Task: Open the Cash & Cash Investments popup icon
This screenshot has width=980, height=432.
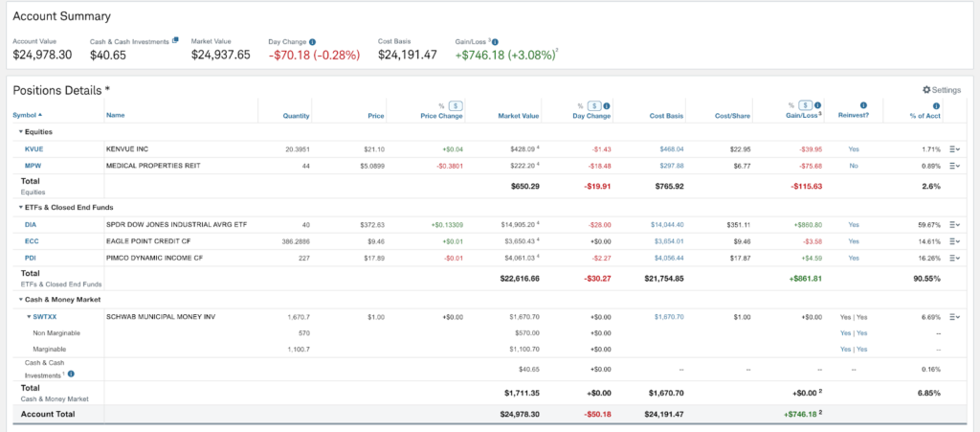Action: click(175, 40)
